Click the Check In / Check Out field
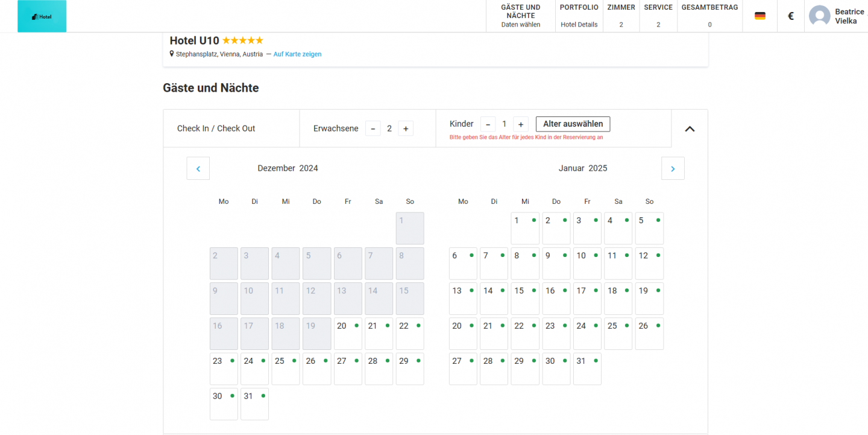This screenshot has width=868, height=435. (x=231, y=129)
